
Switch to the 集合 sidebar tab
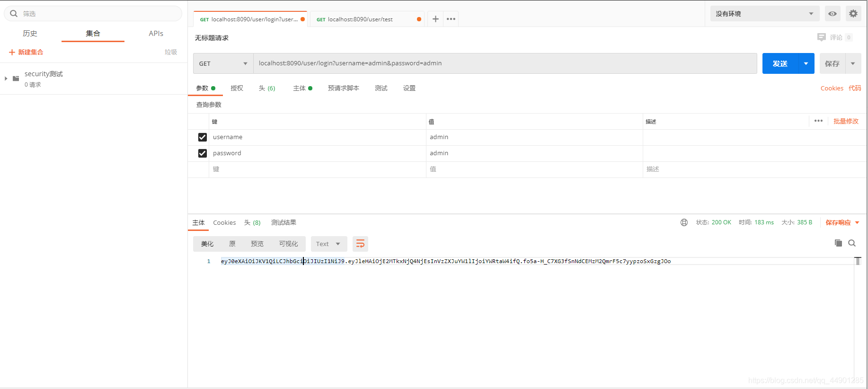click(x=93, y=34)
